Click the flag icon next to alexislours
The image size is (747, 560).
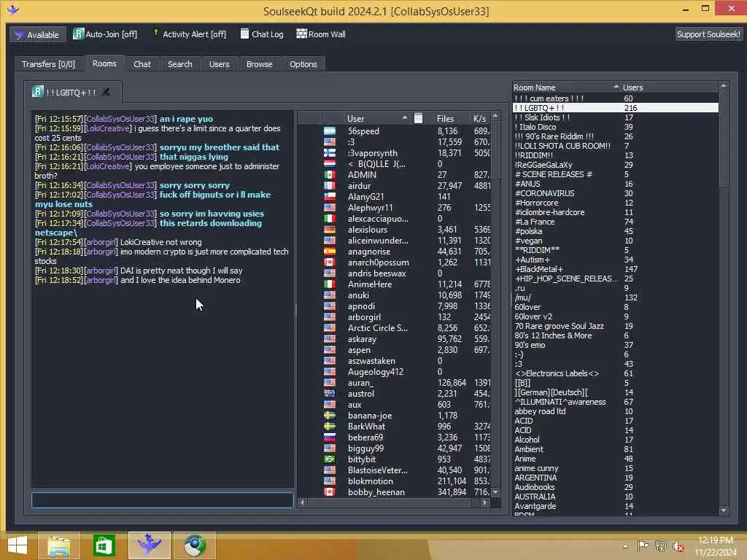330,230
